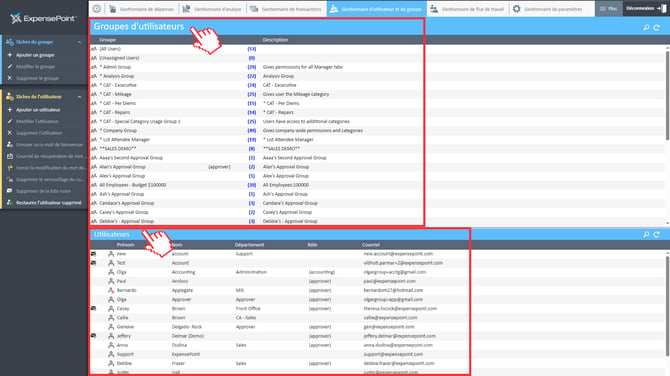Click the remove account lock icon
The image size is (670, 376).
coord(10,179)
